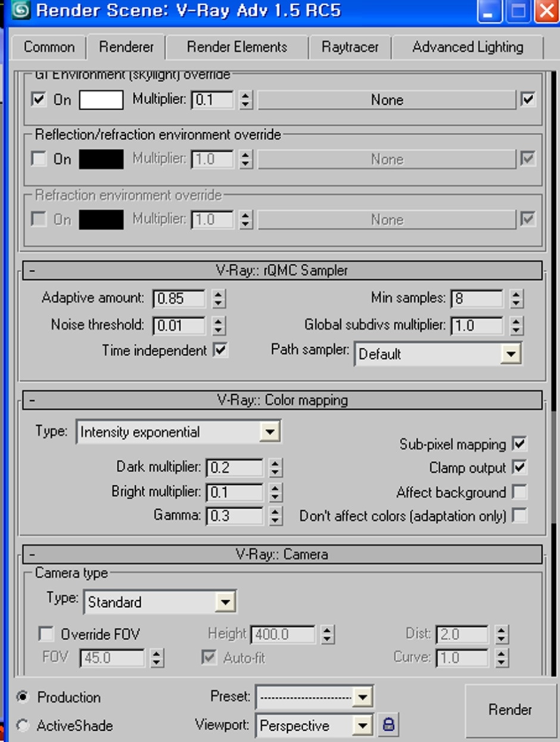Screen dimensions: 560x742
Task: Uncheck Clamp output option
Action: click(519, 467)
